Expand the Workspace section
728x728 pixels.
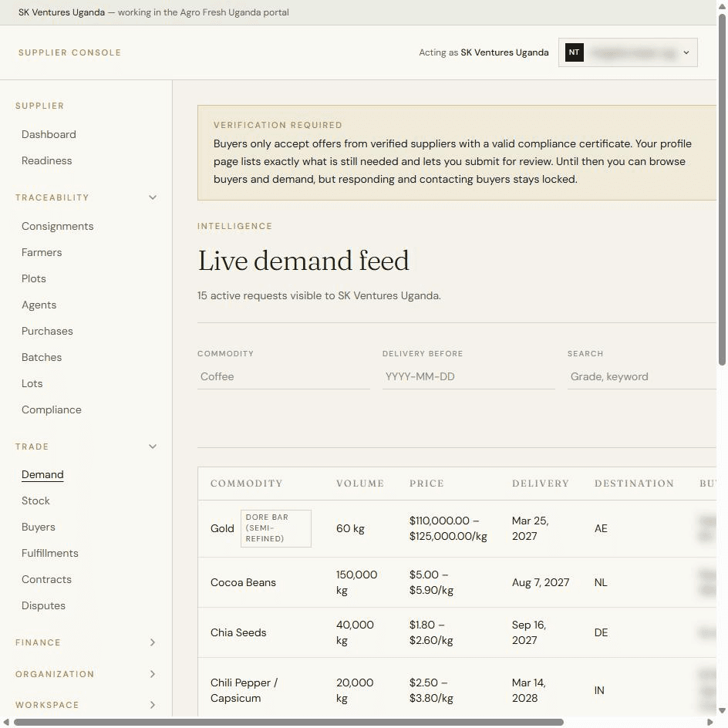pos(86,705)
